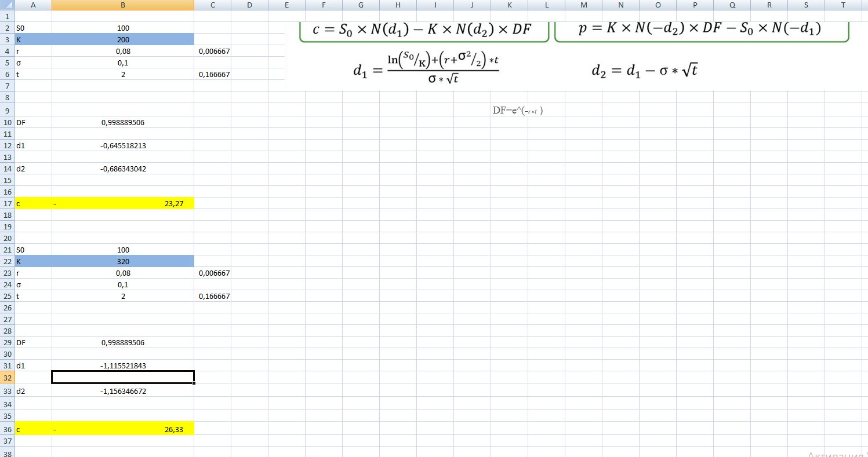
Task: Select the DF=e^(-r×t) text object
Action: click(517, 110)
